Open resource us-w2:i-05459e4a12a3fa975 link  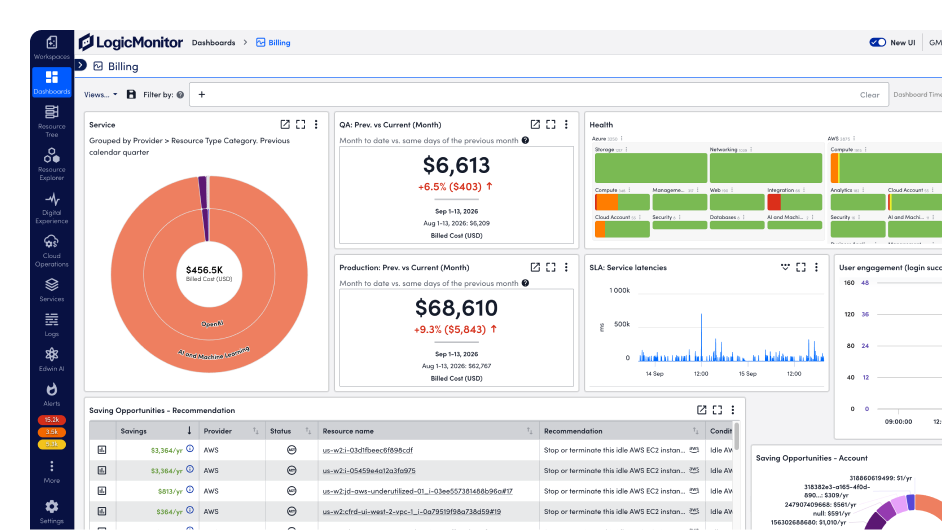click(x=369, y=471)
